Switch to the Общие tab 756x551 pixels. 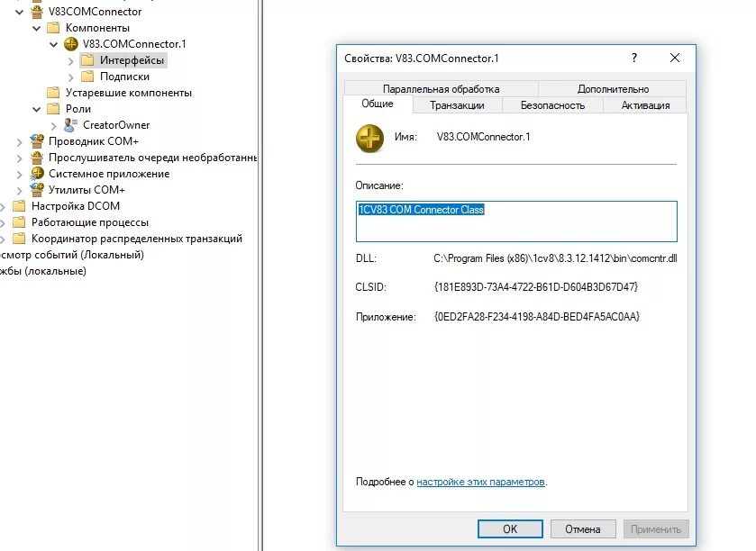(378, 104)
